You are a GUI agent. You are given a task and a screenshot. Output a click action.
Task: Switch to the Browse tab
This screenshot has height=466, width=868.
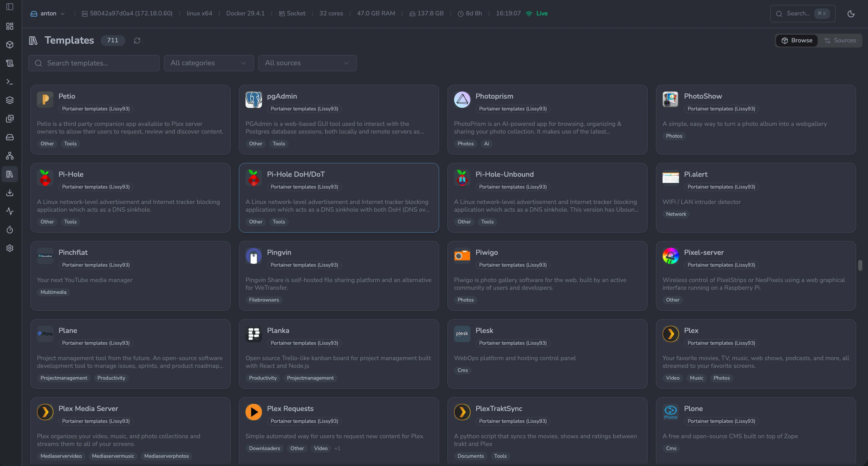pos(797,40)
